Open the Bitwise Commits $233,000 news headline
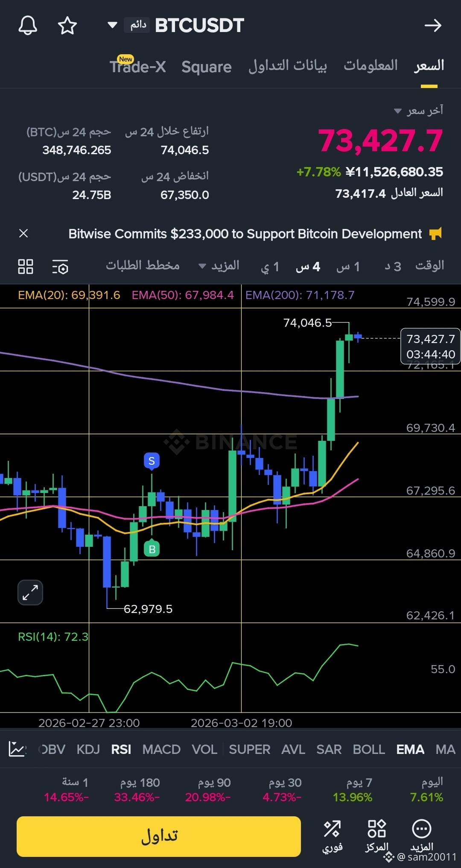 (245, 234)
